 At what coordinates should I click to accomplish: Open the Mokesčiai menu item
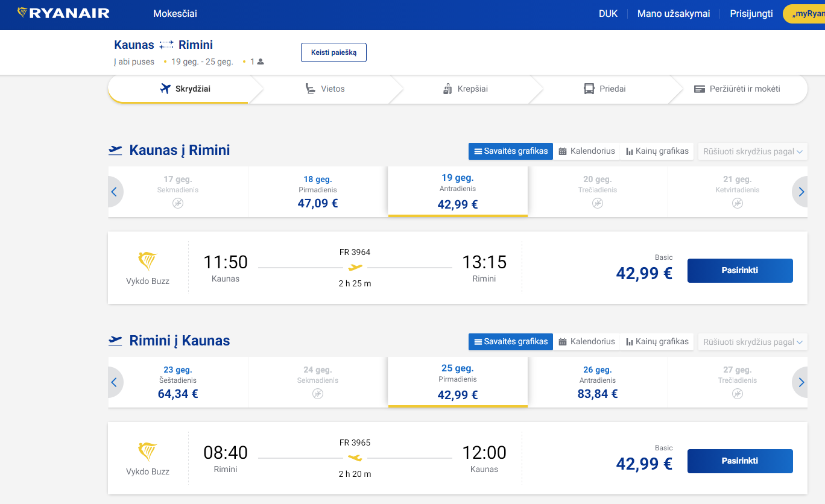click(175, 14)
